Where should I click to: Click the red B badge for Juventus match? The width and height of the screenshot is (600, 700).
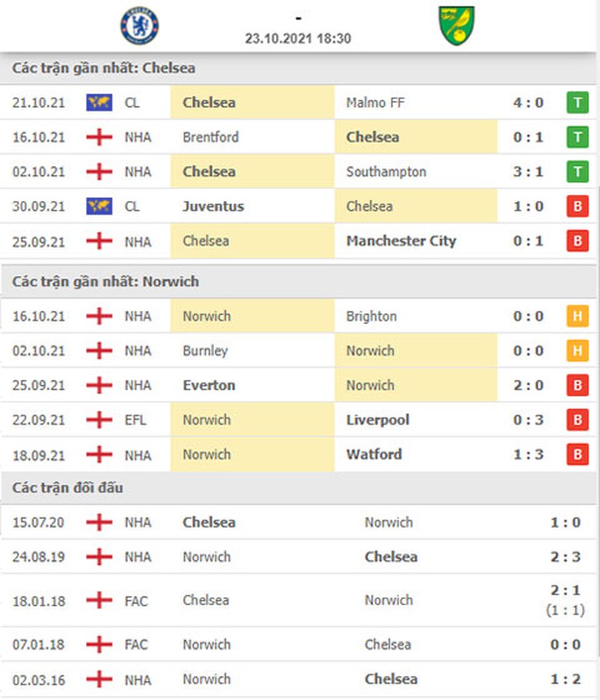coord(577,206)
